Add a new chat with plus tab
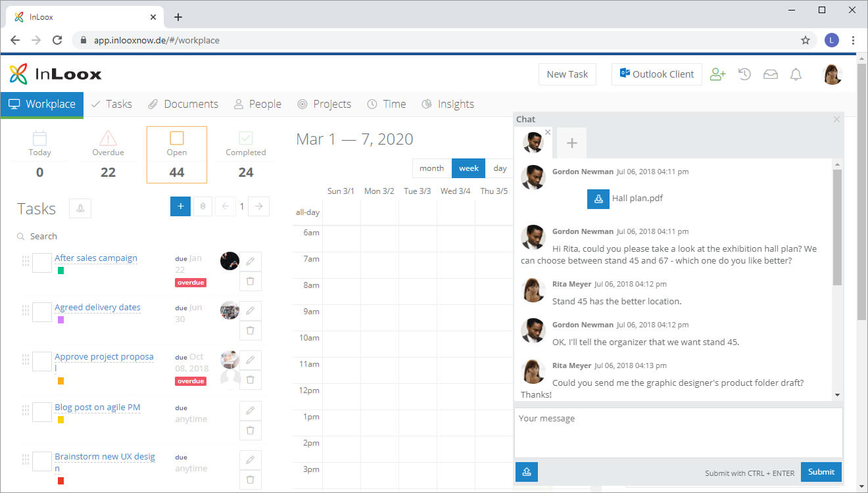The image size is (868, 493). point(572,143)
